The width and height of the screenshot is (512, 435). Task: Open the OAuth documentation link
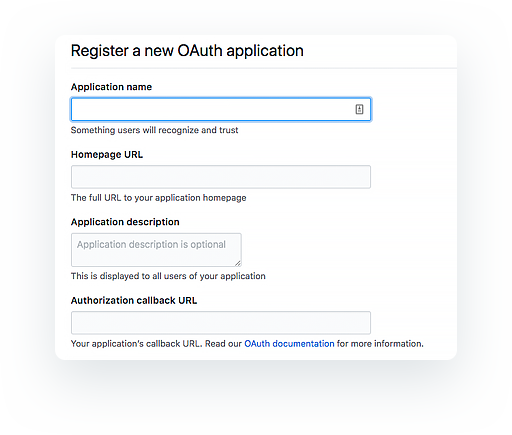289,344
